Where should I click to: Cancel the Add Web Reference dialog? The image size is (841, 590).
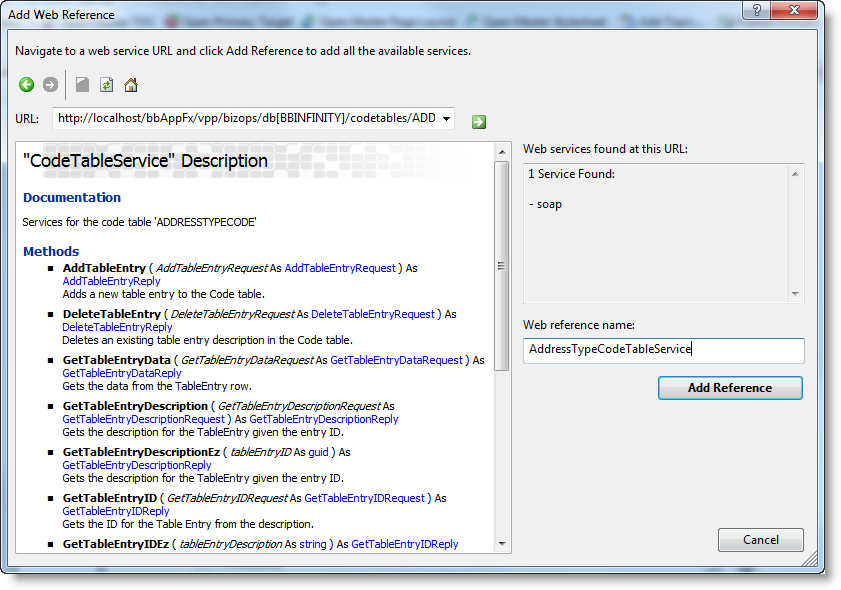point(760,540)
